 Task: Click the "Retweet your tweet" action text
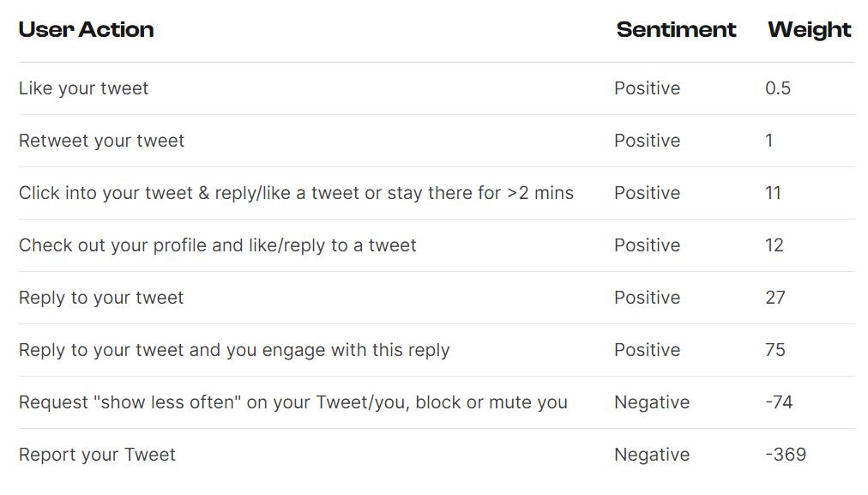point(101,141)
